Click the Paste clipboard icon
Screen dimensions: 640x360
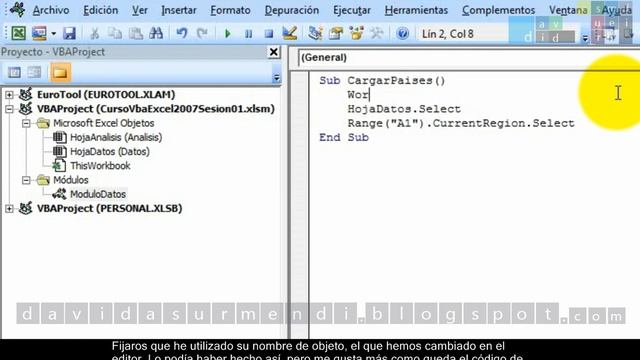point(136,33)
